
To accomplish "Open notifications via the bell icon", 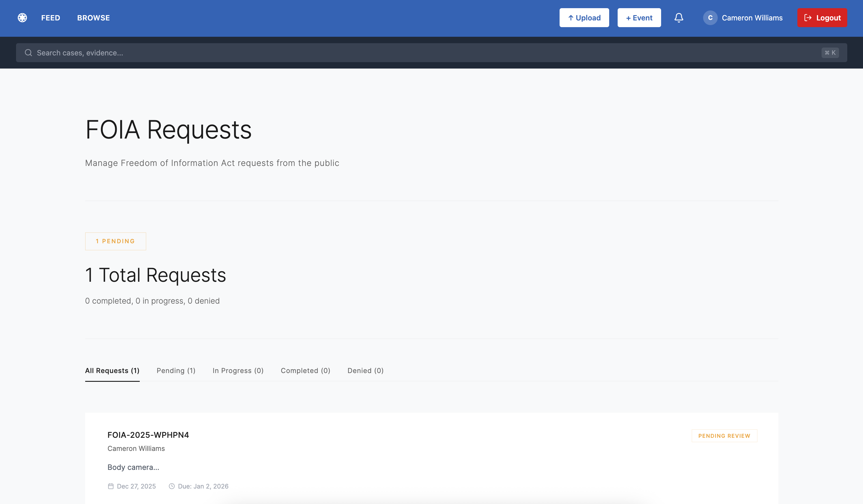I will [x=679, y=17].
